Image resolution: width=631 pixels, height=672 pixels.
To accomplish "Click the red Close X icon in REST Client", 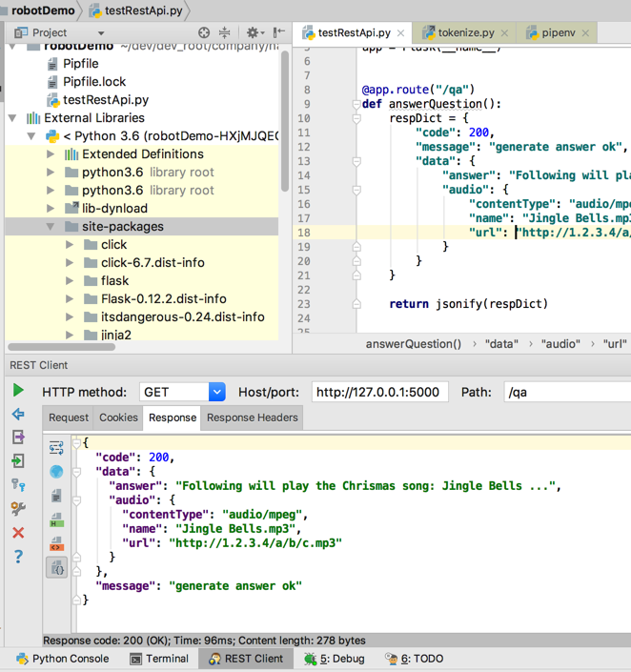I will click(x=18, y=532).
